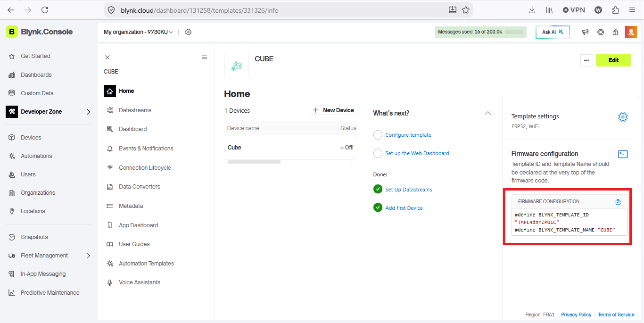The height and width of the screenshot is (323, 644).
Task: Toggle the Configure template circle
Action: coord(378,135)
